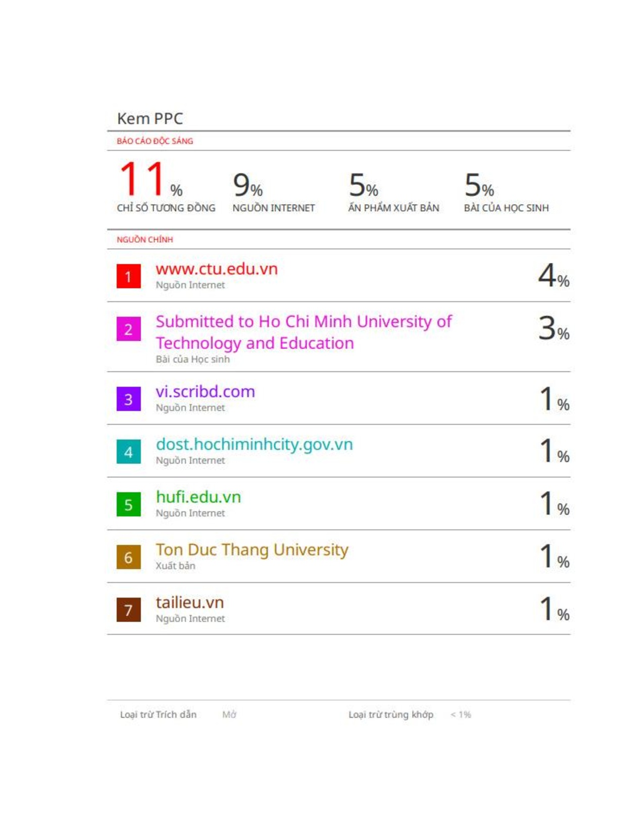Open the vi.scribd.com source link
The height and width of the screenshot is (834, 644).
[205, 392]
